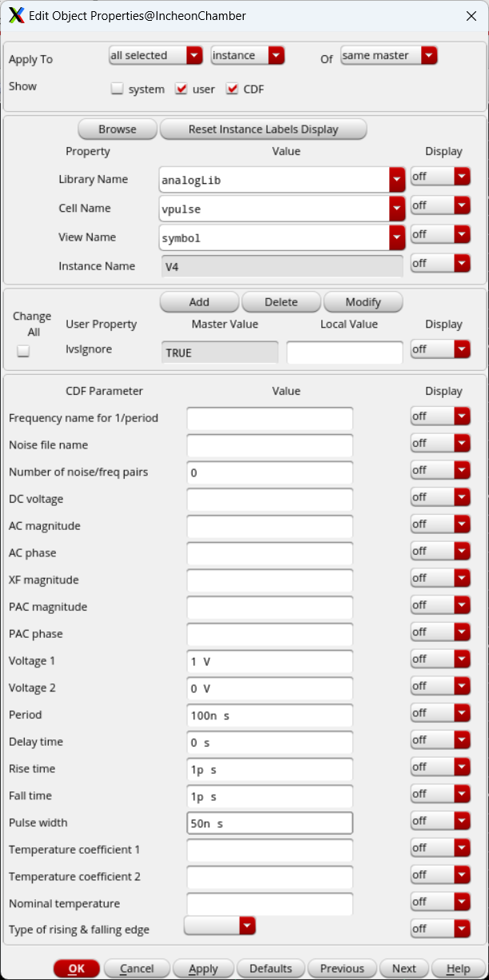
Task: Open Display dropdown for Voltage 1
Action: (440, 659)
